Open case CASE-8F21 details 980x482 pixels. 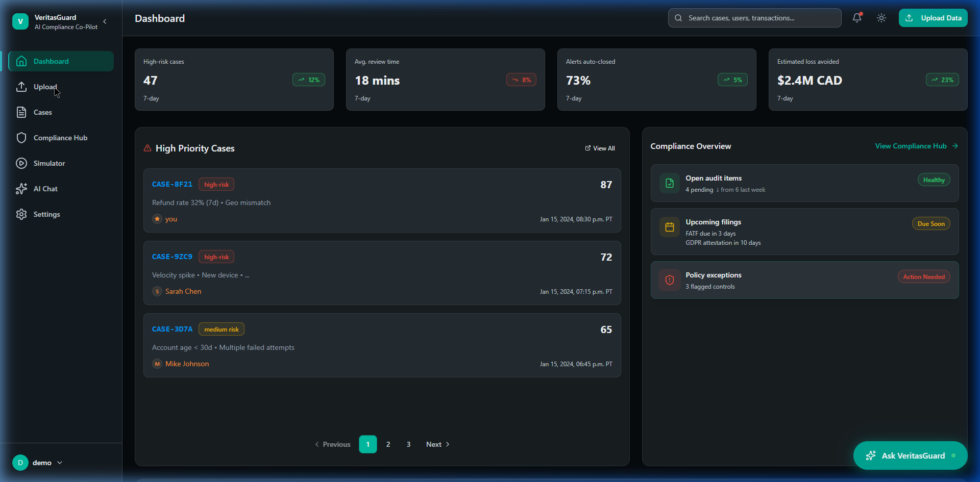click(172, 184)
